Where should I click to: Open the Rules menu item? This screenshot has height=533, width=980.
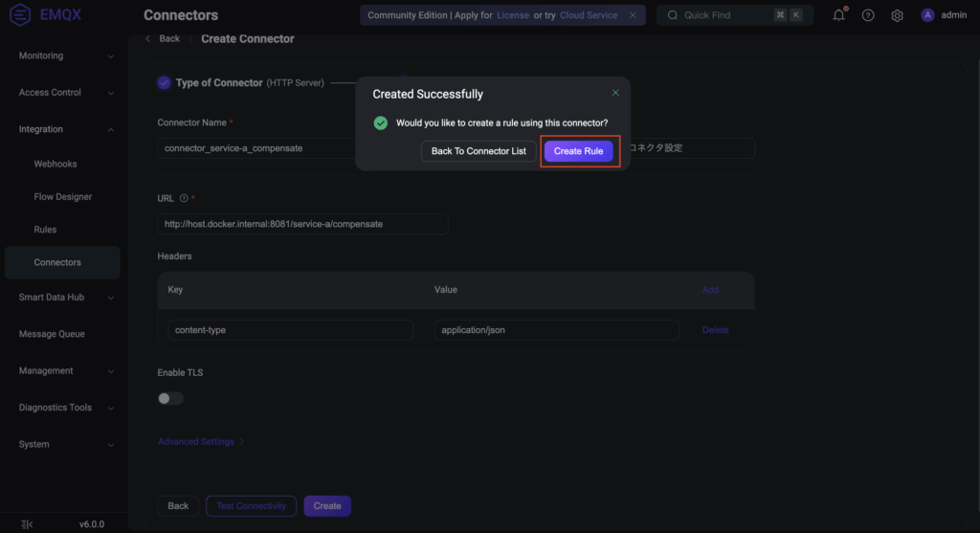click(45, 230)
